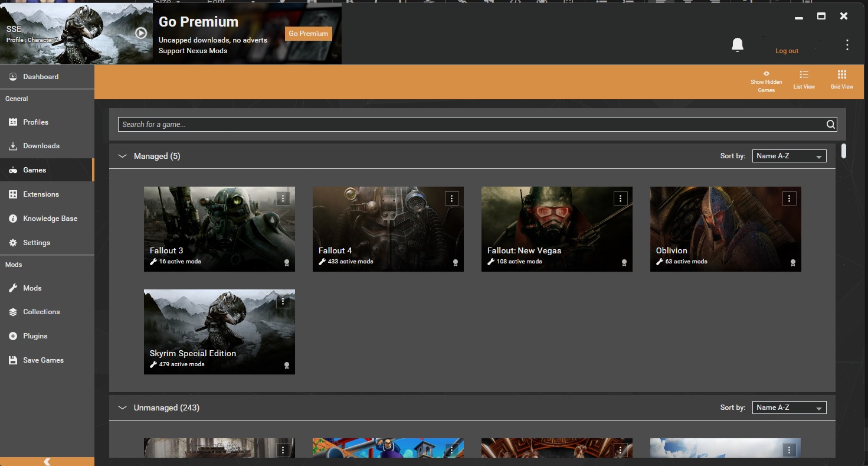Open the Sort by dropdown for Unmanaged games
Image resolution: width=868 pixels, height=466 pixels.
point(790,408)
